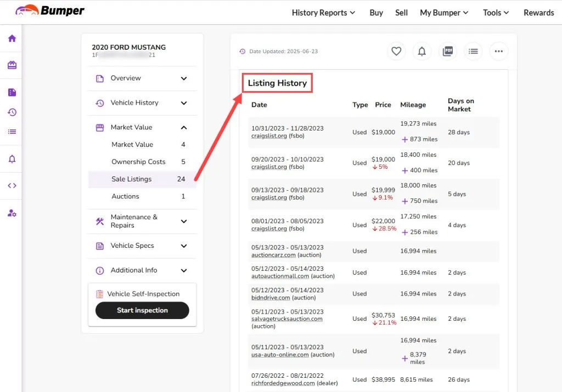Expand Maintenance & Repairs section
This screenshot has height=392, width=562.
tap(142, 221)
